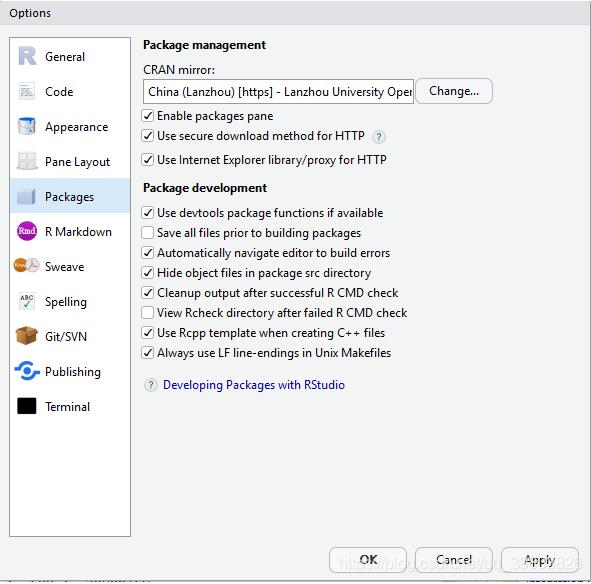Open the Appearance paint bucket icon

tap(26, 126)
